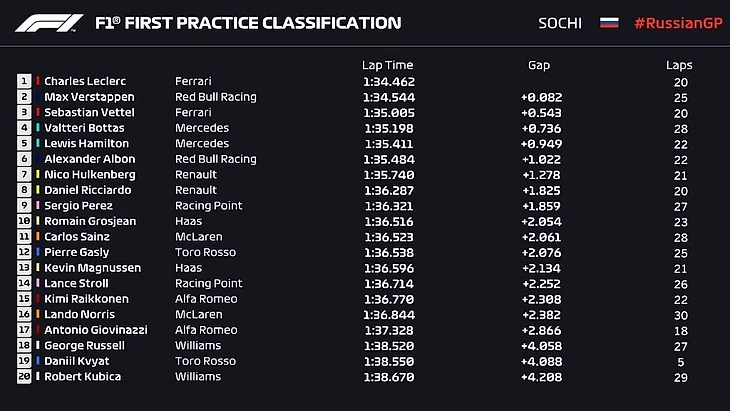The height and width of the screenshot is (411, 730).
Task: Click the Russian flag icon
Action: click(x=609, y=23)
